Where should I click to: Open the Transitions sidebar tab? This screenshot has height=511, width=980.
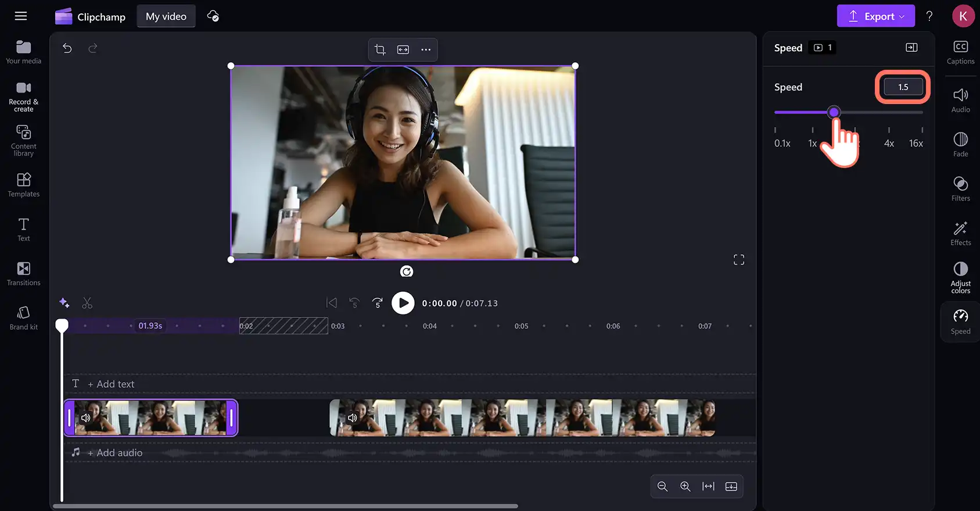pyautogui.click(x=24, y=274)
